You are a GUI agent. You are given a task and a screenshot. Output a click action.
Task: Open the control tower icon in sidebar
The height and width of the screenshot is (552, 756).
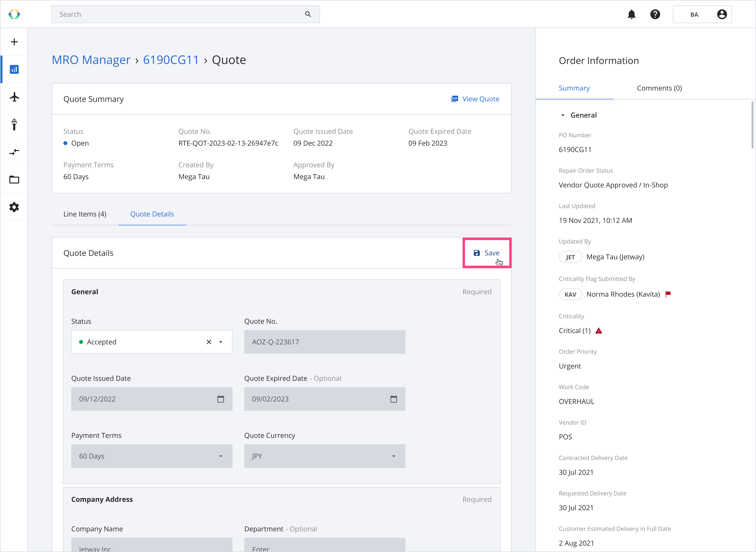pos(14,124)
